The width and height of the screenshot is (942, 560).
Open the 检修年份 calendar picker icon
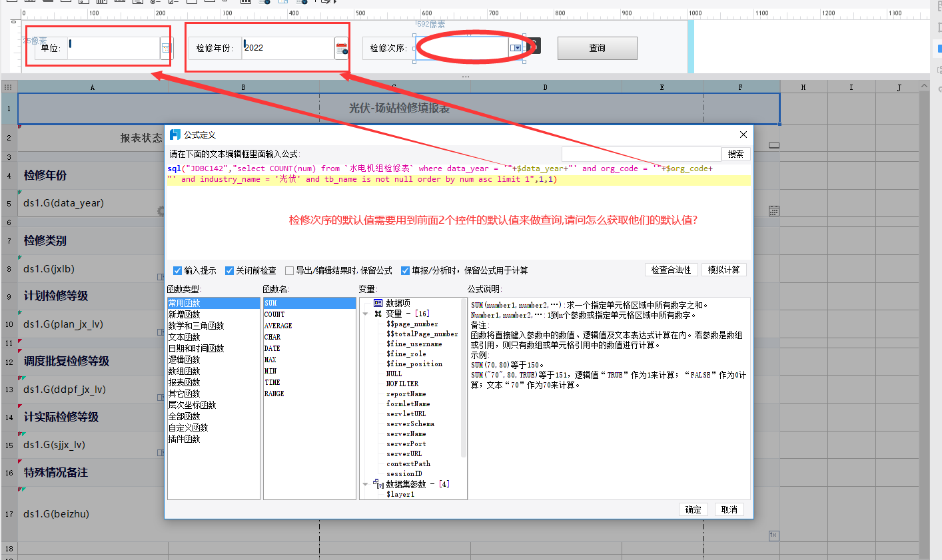[x=341, y=49]
